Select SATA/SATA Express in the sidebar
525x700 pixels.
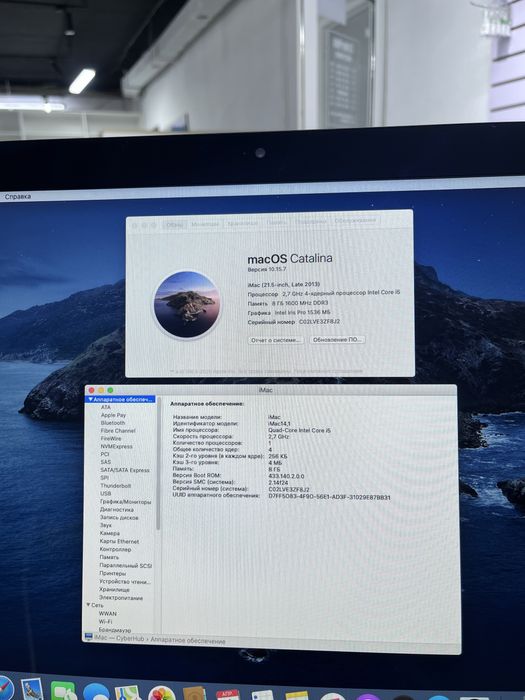[x=125, y=470]
